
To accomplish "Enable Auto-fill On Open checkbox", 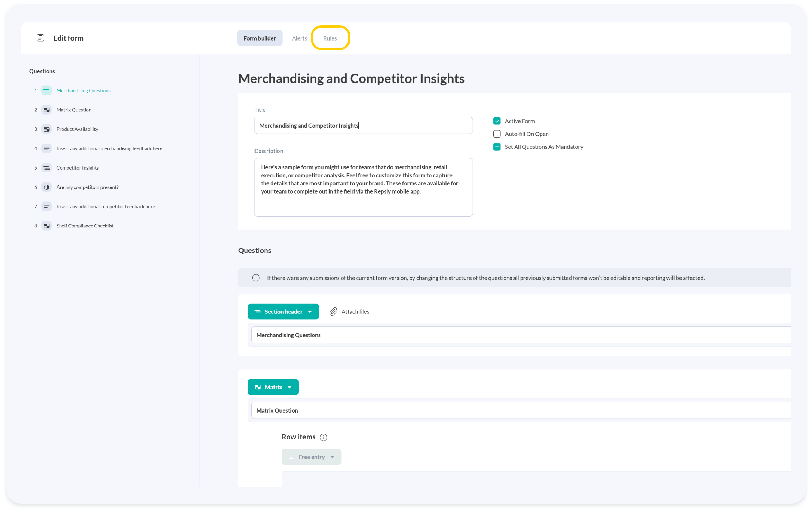I will coord(497,134).
